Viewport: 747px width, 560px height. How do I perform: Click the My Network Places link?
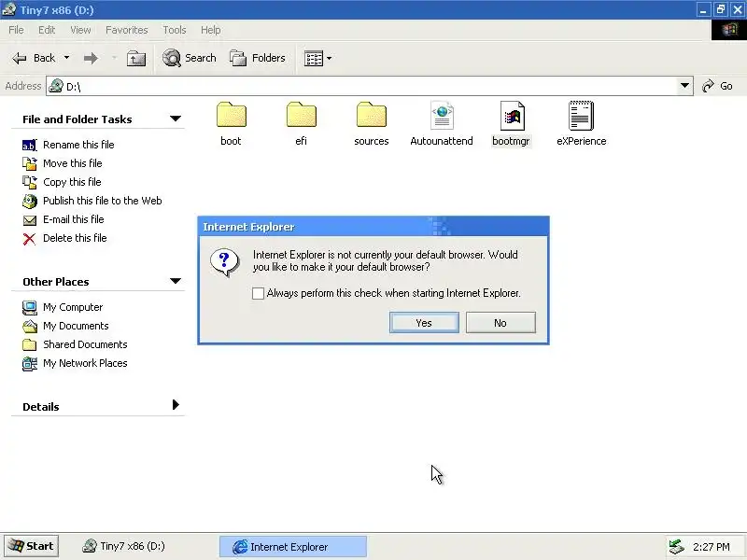click(x=85, y=363)
